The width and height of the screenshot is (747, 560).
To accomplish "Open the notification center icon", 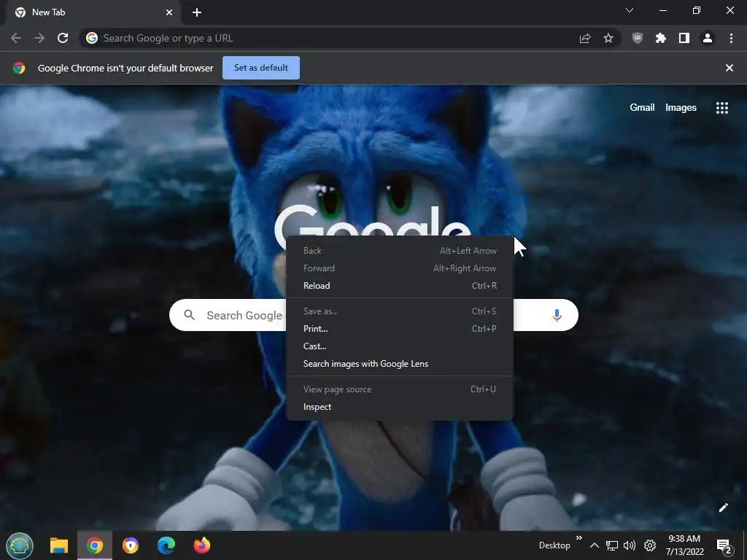I will pos(724,545).
